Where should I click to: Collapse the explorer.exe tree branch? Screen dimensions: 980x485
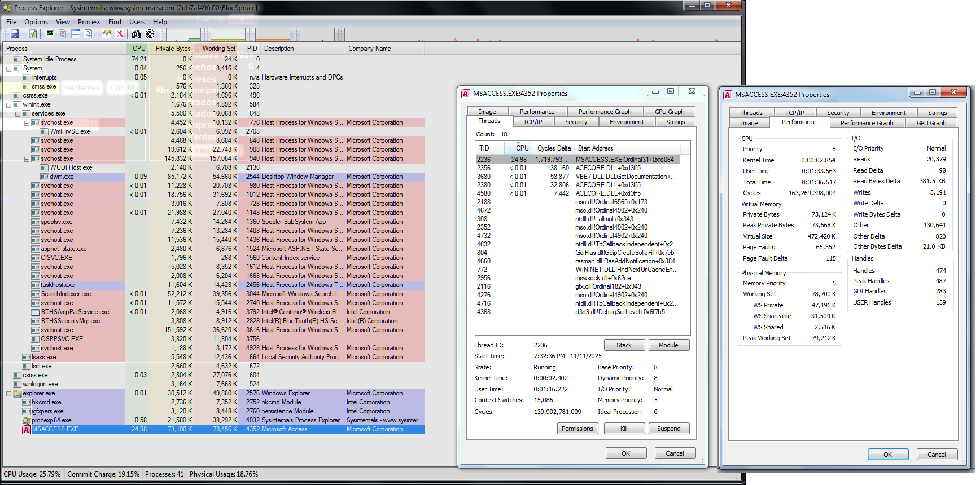click(8, 394)
